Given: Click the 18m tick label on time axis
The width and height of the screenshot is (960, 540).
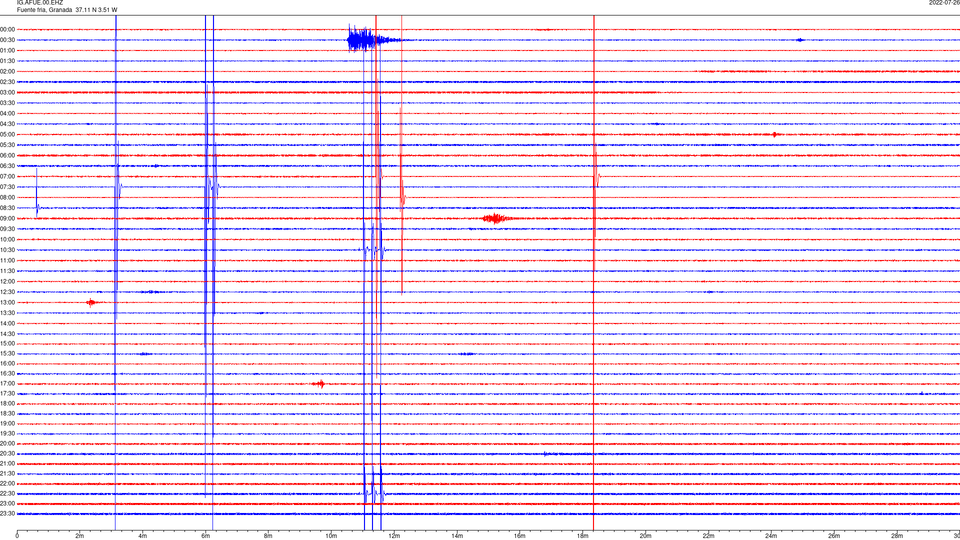Looking at the screenshot, I should (583, 536).
